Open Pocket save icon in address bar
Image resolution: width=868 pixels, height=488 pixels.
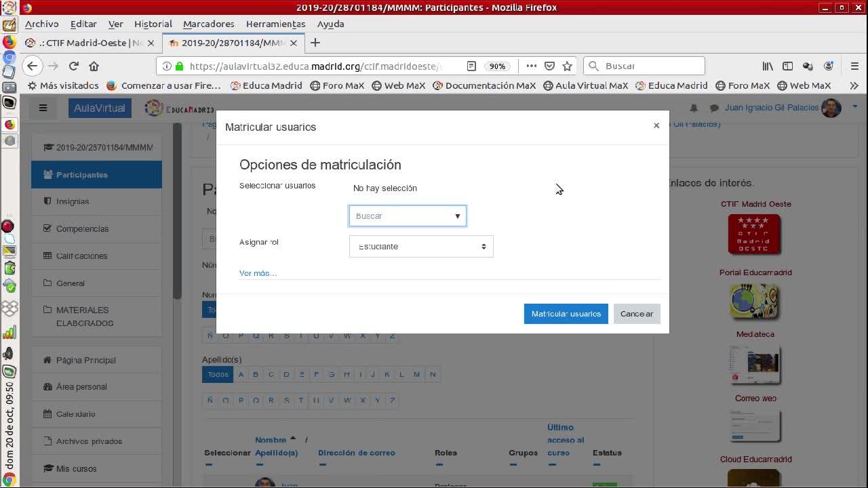(x=550, y=66)
